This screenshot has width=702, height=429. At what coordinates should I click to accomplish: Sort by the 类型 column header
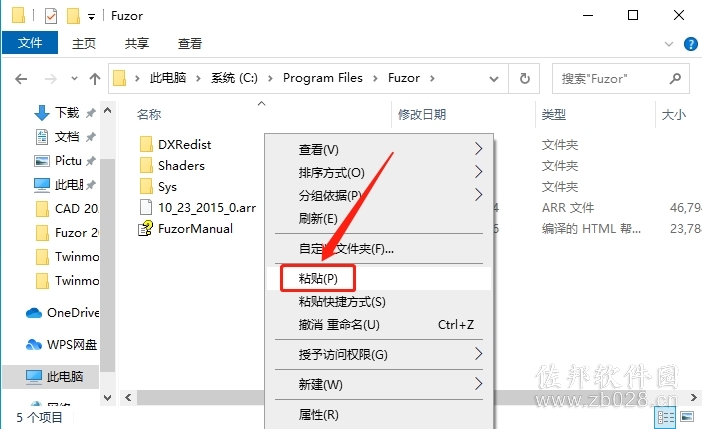pos(554,115)
